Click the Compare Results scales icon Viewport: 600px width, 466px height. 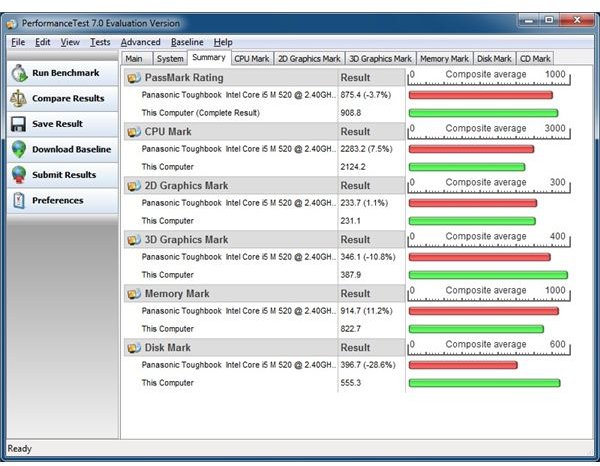[x=18, y=98]
